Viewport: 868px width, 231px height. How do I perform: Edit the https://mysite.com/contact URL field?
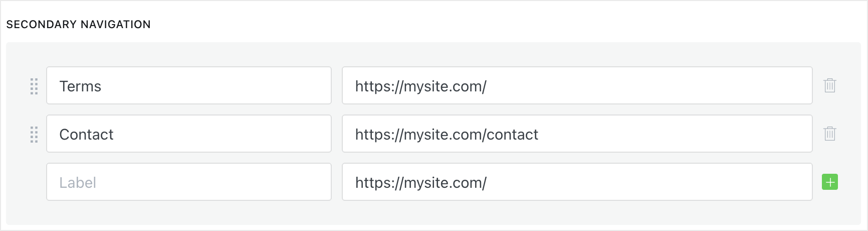pos(576,134)
